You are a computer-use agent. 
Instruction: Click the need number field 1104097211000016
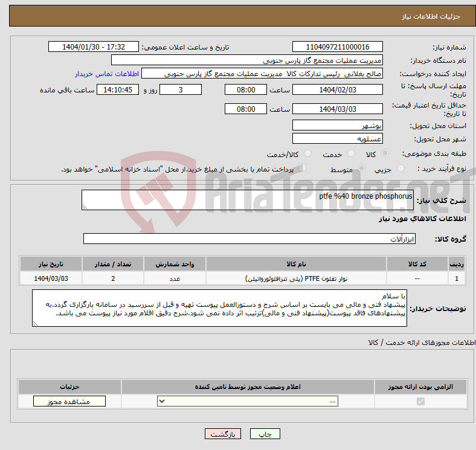click(337, 47)
